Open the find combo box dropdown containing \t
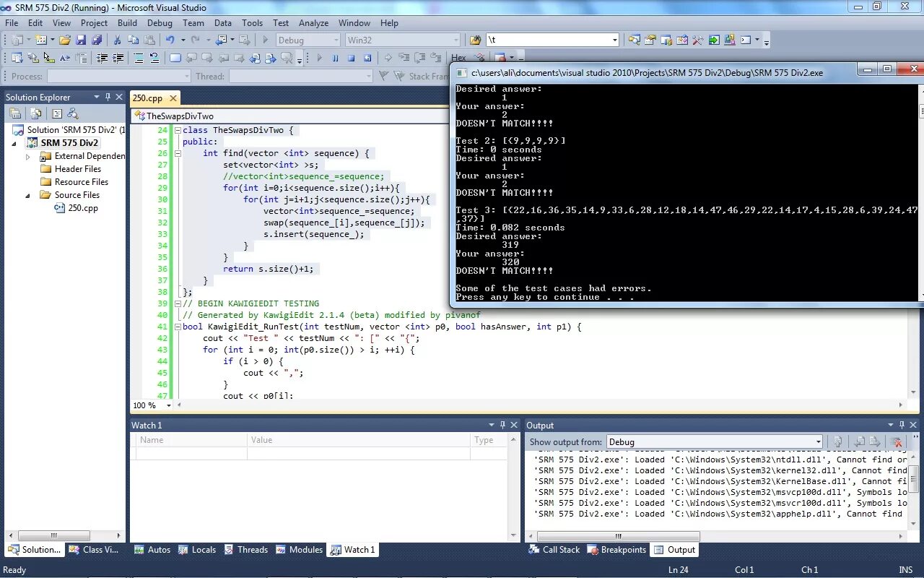This screenshot has height=578, width=924. click(615, 40)
